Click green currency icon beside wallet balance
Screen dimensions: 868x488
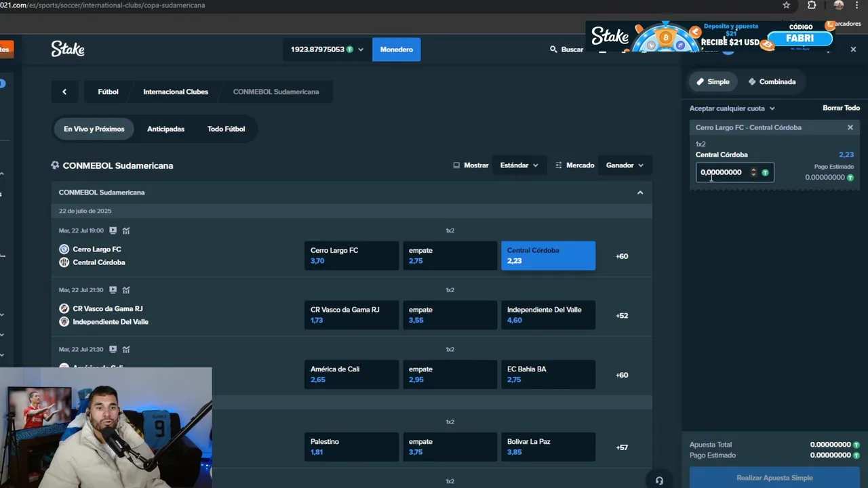tap(350, 49)
